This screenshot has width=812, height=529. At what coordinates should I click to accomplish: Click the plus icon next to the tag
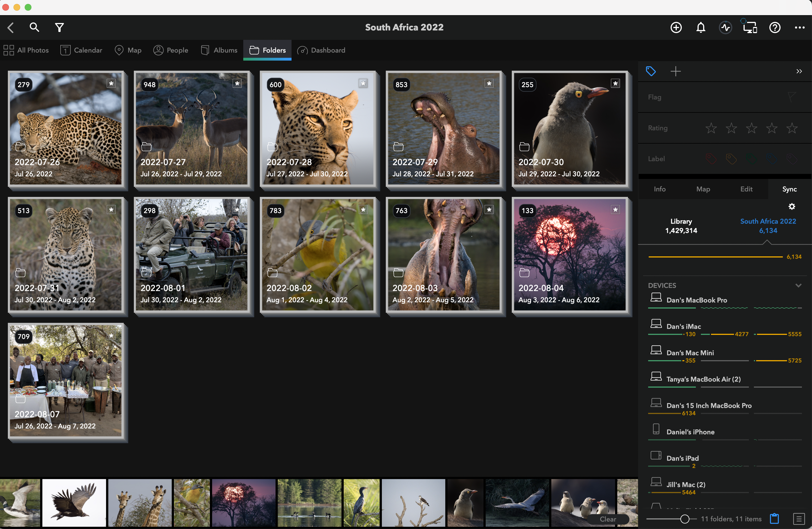click(676, 71)
